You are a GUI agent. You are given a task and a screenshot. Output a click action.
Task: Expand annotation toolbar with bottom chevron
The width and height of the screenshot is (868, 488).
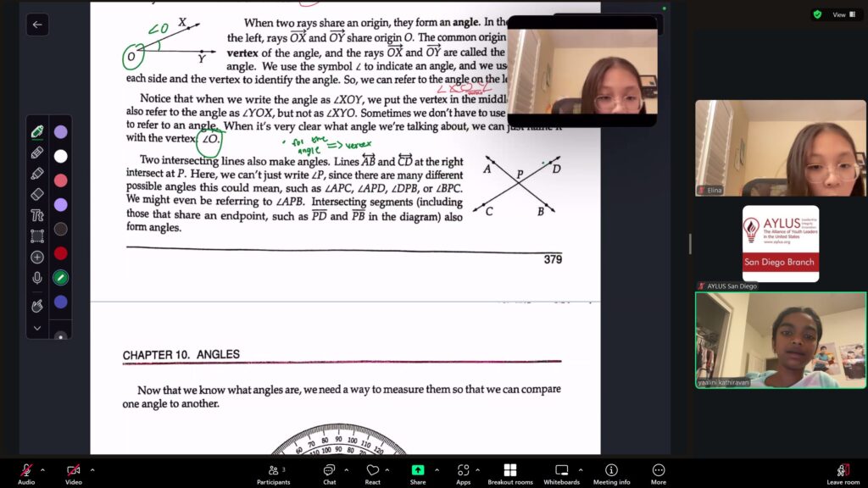(x=37, y=328)
